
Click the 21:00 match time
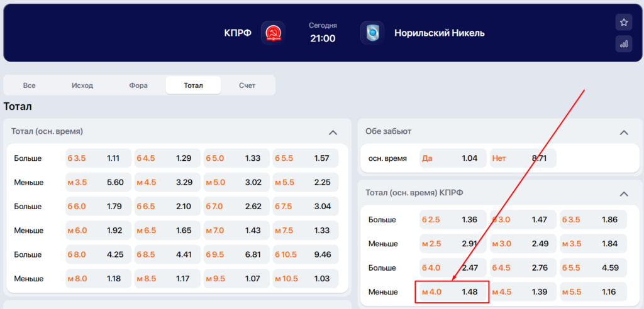323,38
